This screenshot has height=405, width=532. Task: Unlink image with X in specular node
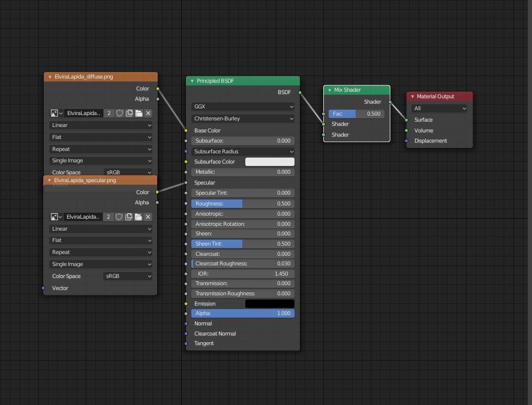148,216
